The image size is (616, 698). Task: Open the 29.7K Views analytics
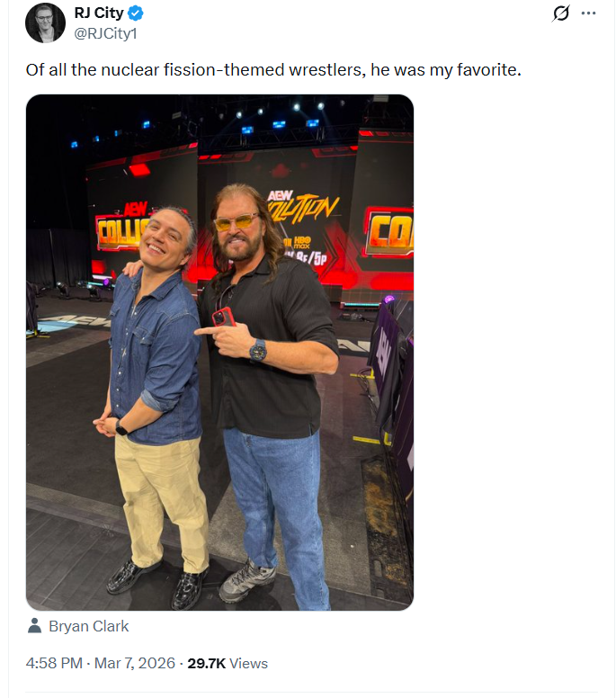228,663
